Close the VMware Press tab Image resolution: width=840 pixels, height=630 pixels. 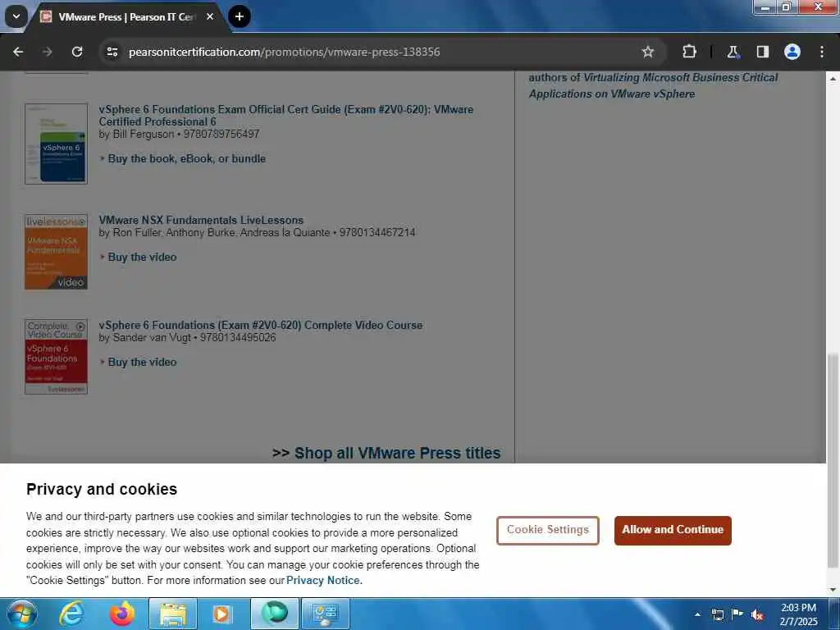(x=210, y=16)
